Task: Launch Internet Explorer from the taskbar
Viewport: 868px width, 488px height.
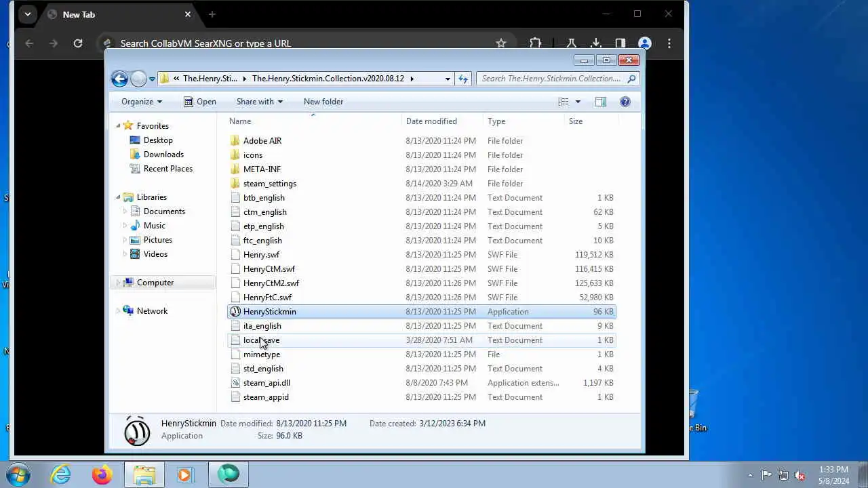Action: 61,475
